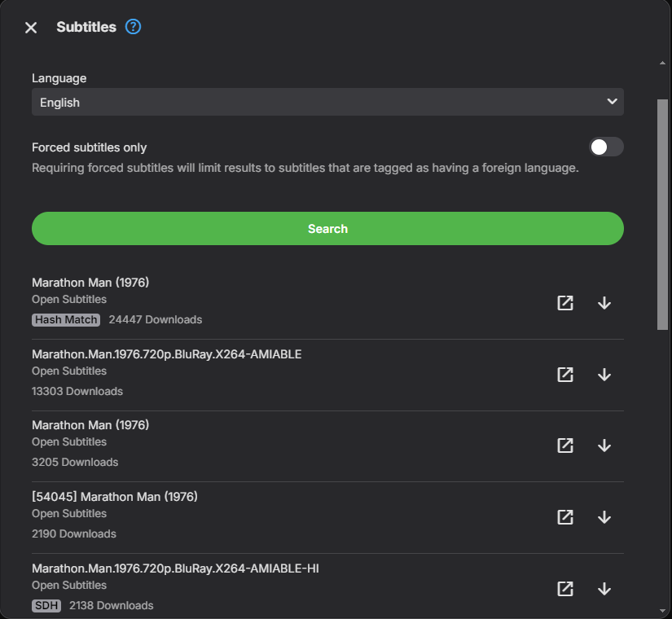Select the Marathon.Man.1976.720p.BluRay.X264-AMIABLE result title

(x=167, y=353)
